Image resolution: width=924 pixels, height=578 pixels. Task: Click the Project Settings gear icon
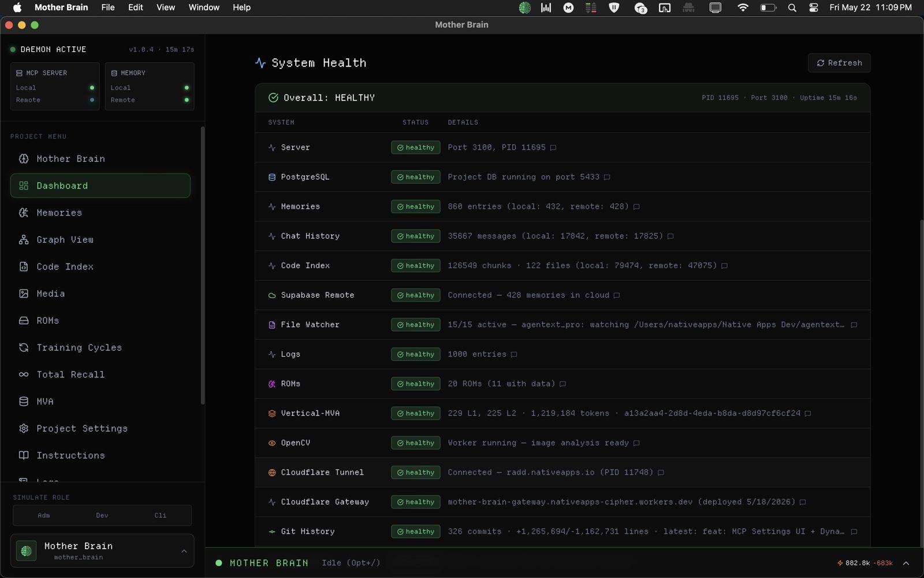click(x=24, y=428)
